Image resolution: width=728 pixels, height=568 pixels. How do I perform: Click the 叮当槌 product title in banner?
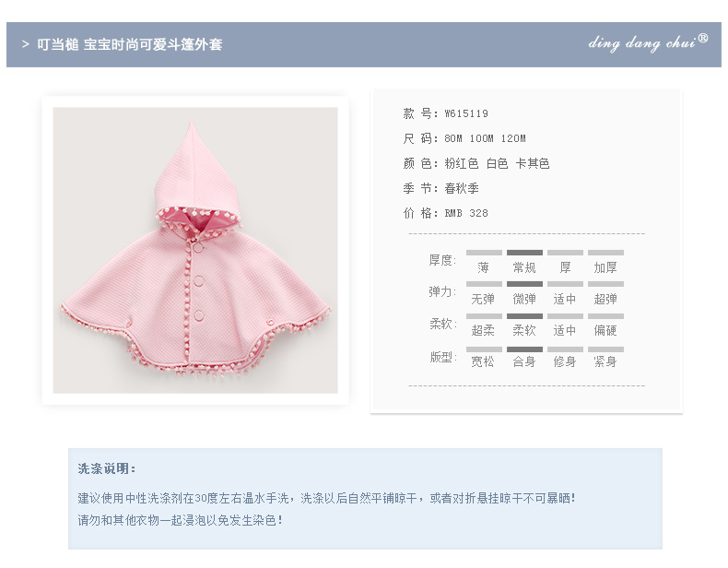point(130,44)
